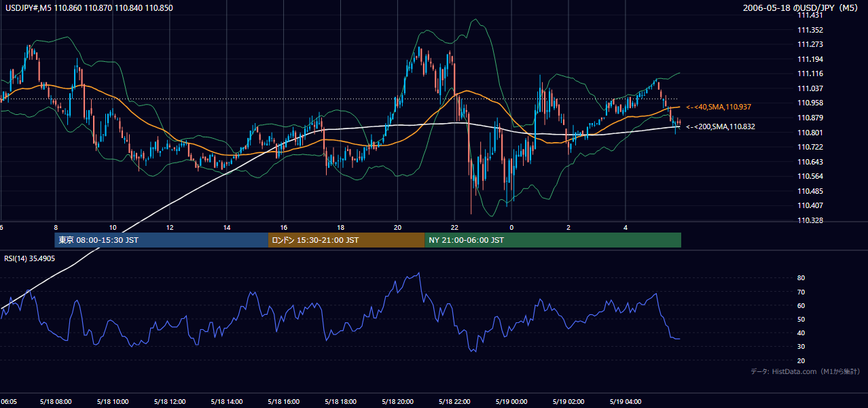Click the 5/18 22:00 time axis label
The image size is (868, 408).
pos(455,401)
